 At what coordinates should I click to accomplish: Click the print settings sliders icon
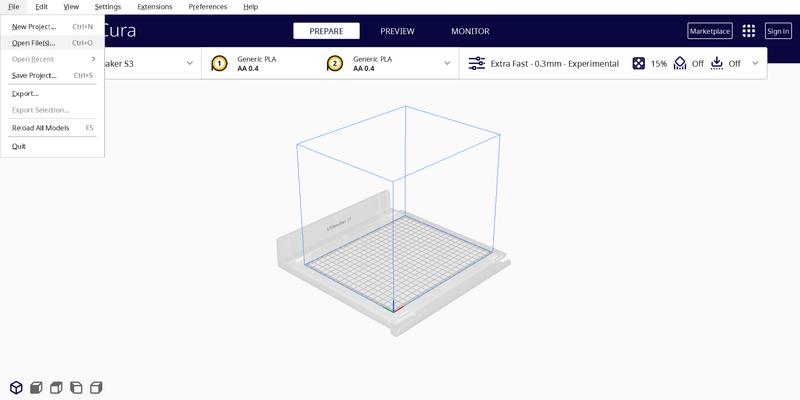(477, 64)
